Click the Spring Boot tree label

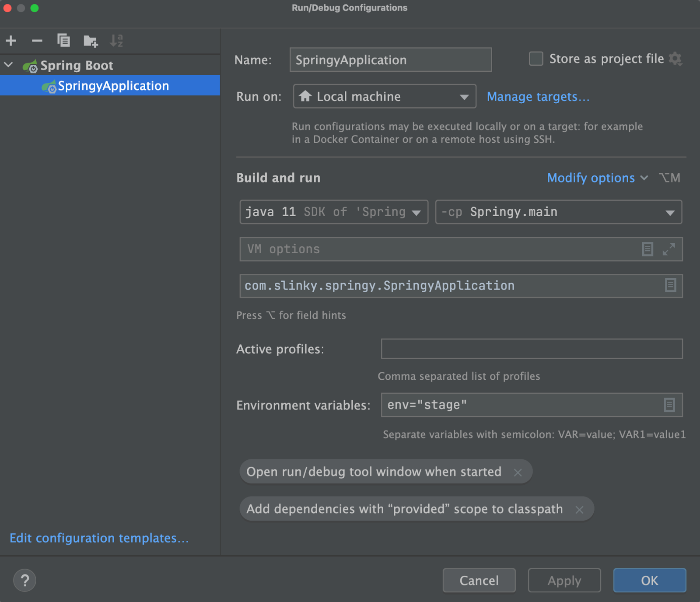click(x=77, y=66)
